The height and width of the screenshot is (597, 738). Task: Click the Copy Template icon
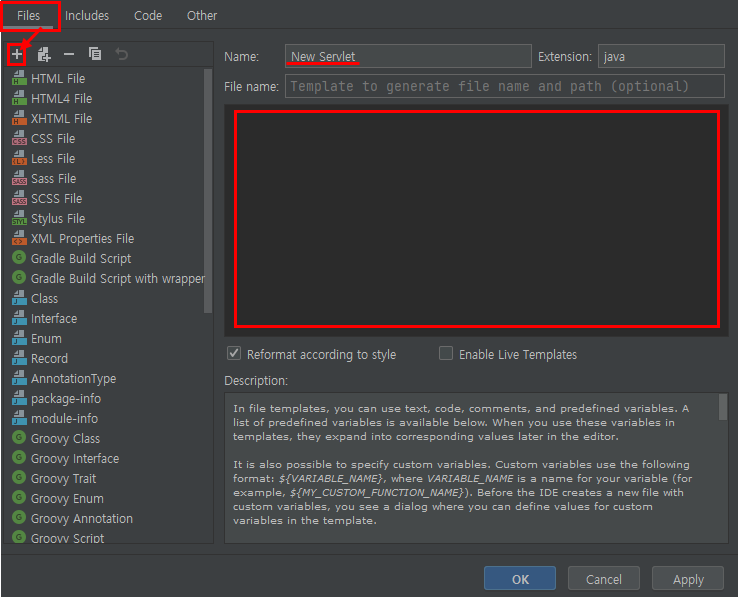[x=95, y=54]
